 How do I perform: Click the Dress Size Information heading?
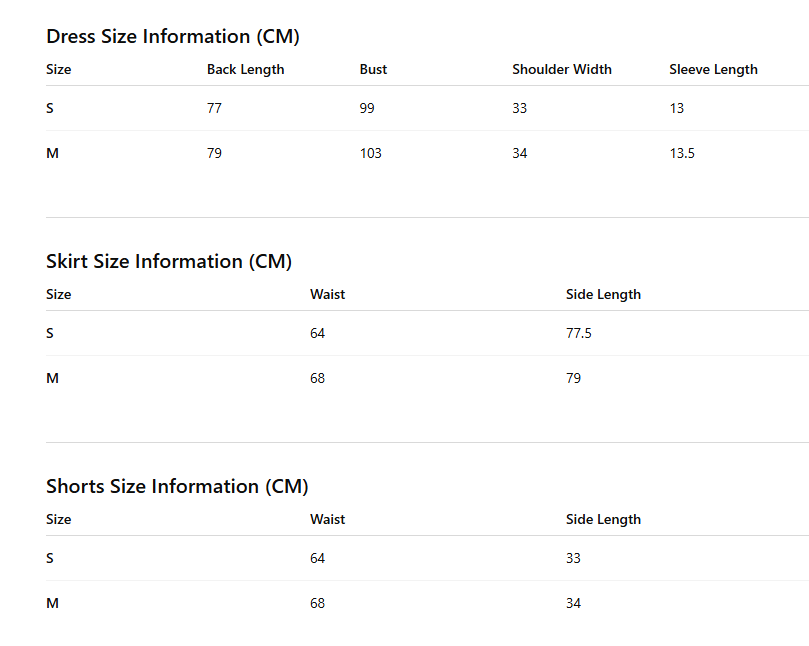pyautogui.click(x=173, y=37)
